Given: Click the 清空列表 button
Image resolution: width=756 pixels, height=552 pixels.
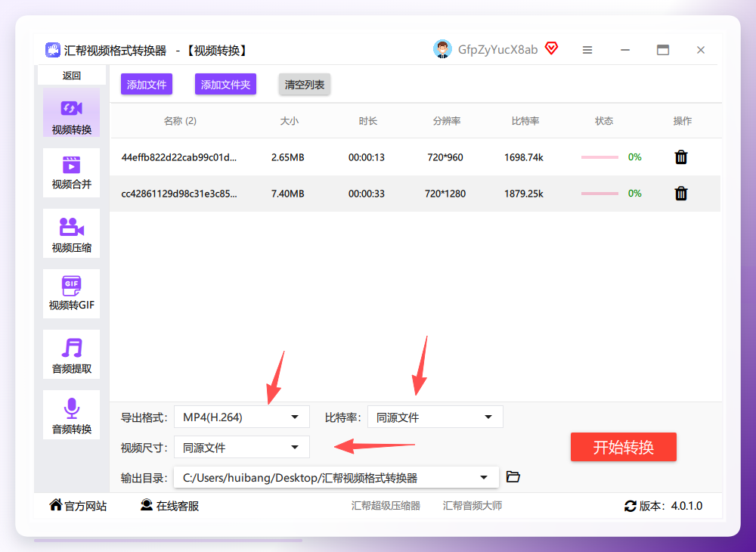Looking at the screenshot, I should (x=304, y=85).
